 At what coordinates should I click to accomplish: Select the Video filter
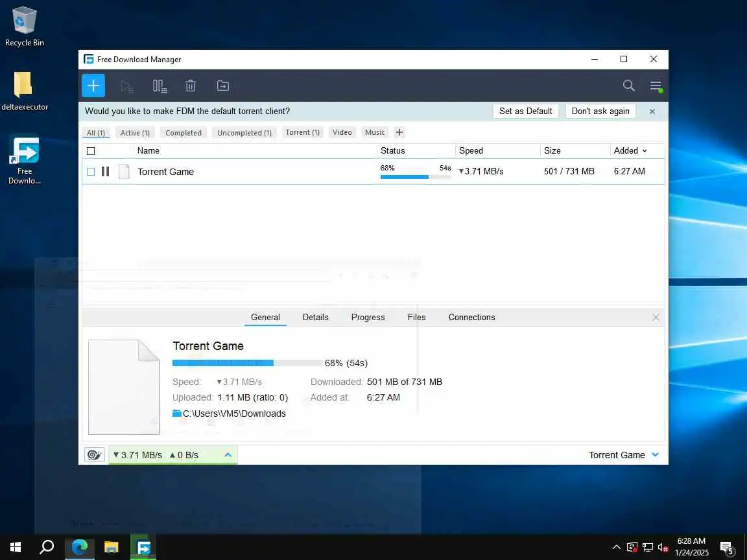click(342, 132)
